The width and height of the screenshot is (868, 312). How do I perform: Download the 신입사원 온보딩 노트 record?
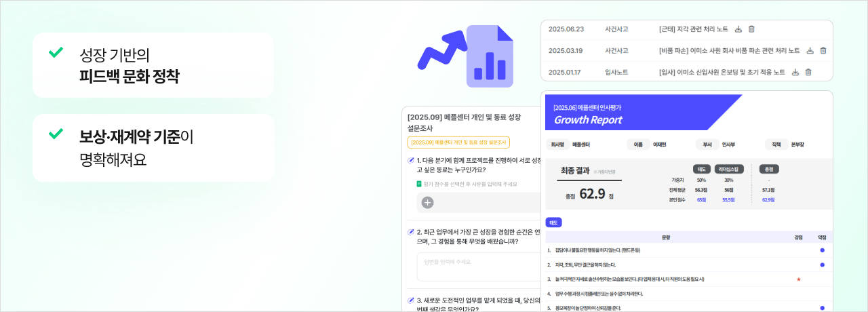coord(795,72)
